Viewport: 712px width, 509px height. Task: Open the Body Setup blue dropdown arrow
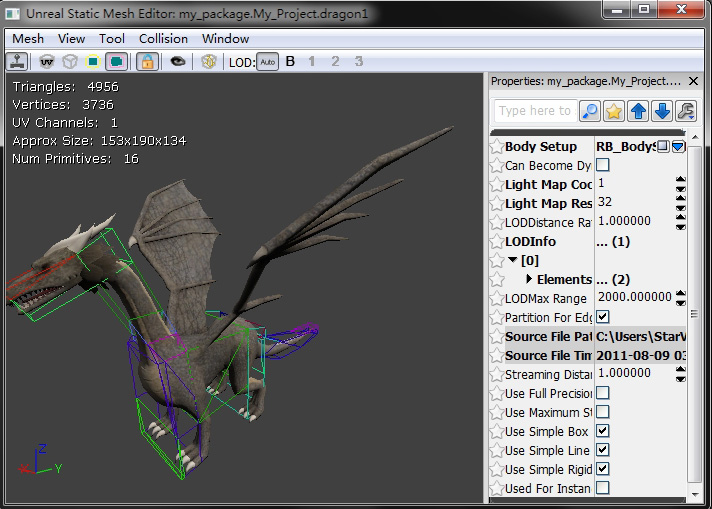click(x=678, y=147)
